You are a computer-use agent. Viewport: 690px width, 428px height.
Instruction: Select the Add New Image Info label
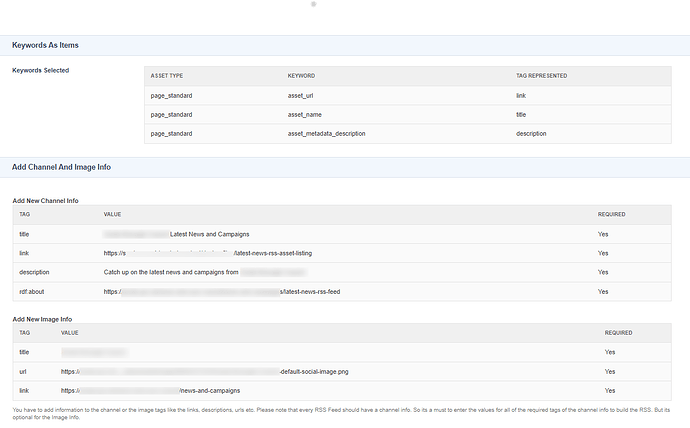tap(42, 319)
